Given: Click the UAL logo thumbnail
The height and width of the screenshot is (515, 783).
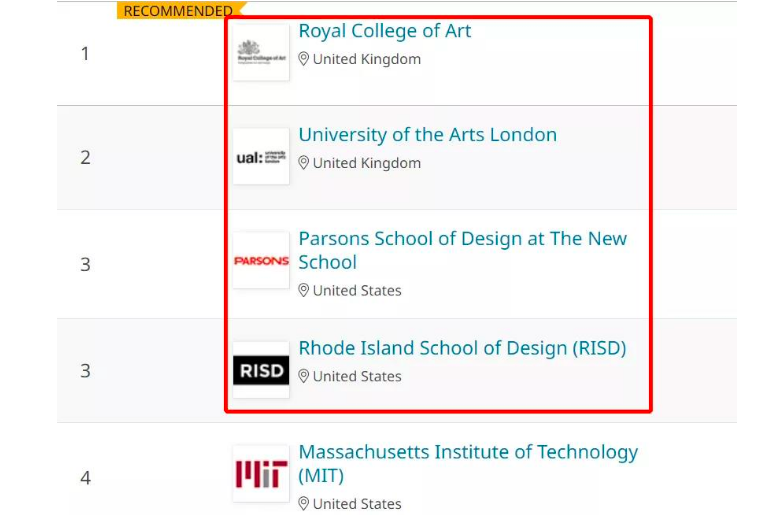Looking at the screenshot, I should 261,156.
